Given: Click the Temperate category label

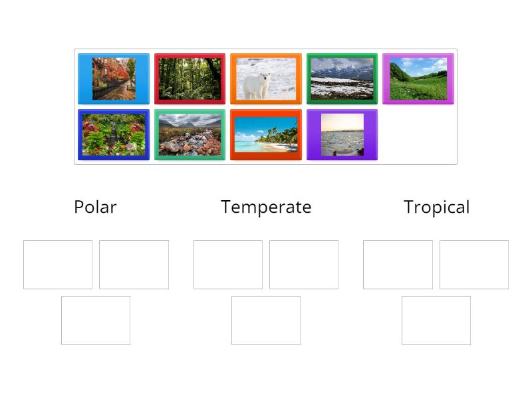Looking at the screenshot, I should coord(266,207).
